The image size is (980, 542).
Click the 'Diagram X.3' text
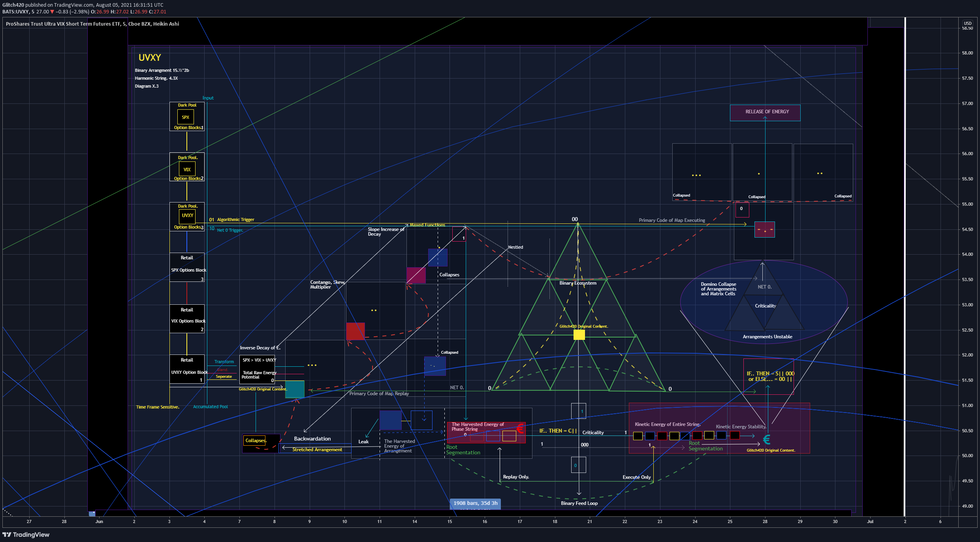click(147, 86)
